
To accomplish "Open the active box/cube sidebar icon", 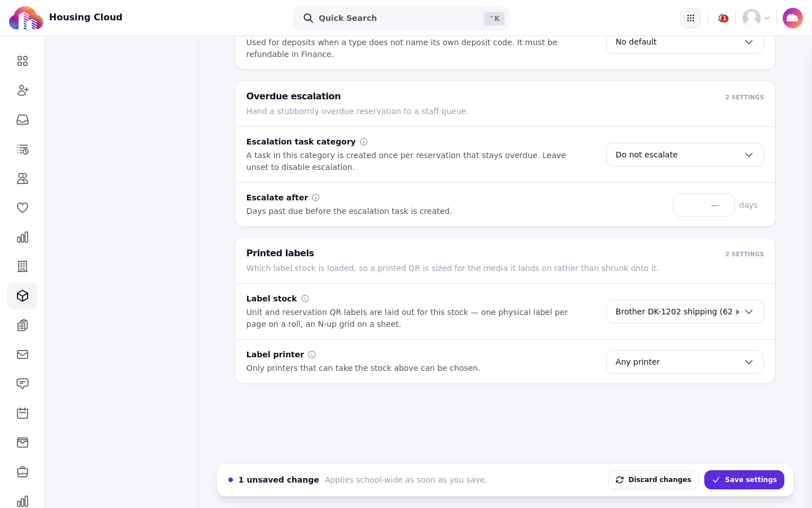I will (x=23, y=296).
